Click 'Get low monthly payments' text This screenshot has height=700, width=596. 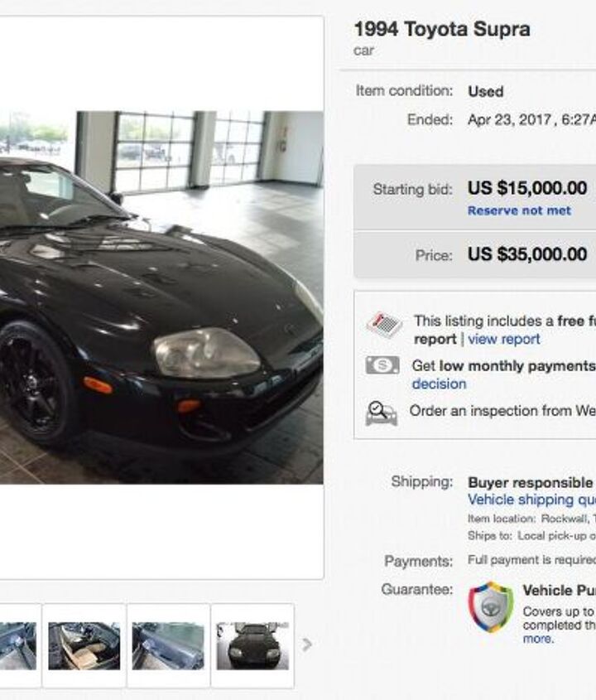503,365
